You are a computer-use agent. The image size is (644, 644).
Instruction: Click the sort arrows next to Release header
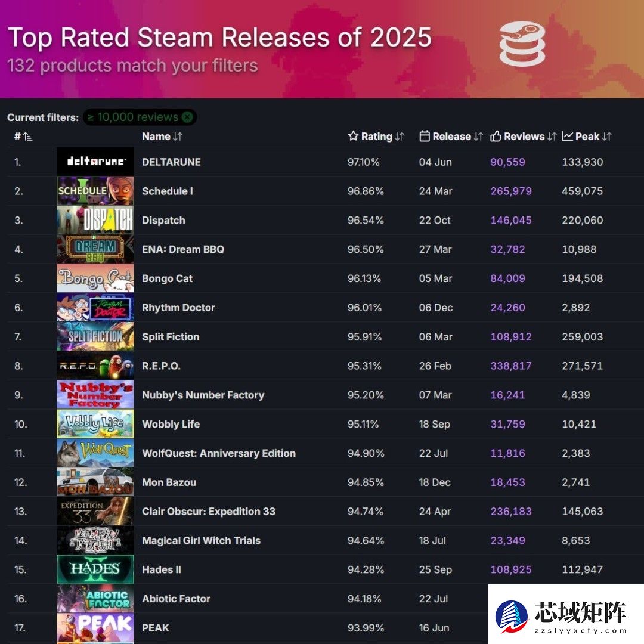480,137
